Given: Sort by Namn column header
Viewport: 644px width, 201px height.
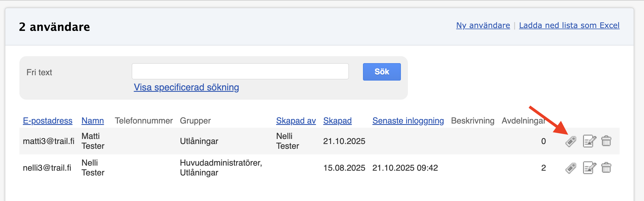Looking at the screenshot, I should pos(93,121).
